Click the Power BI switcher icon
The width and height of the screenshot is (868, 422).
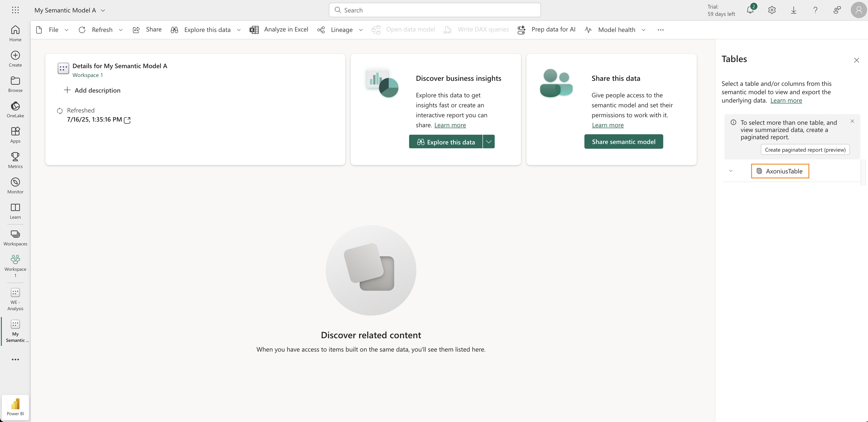pos(15,407)
